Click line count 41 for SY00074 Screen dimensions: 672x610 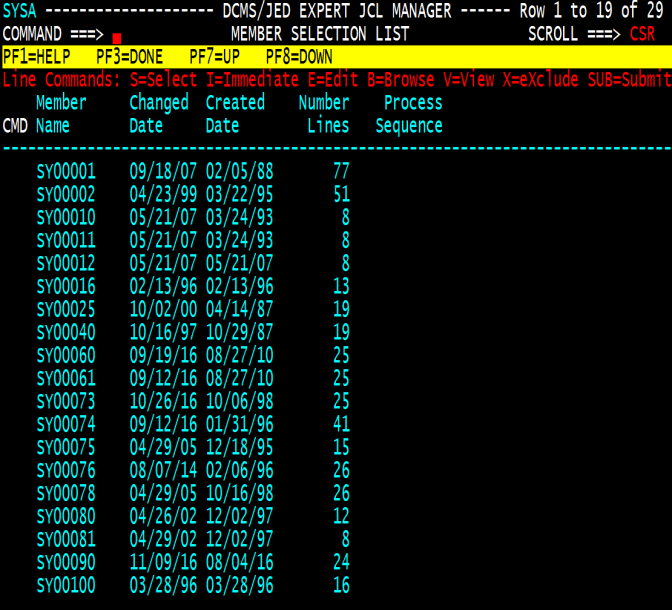tap(342, 424)
